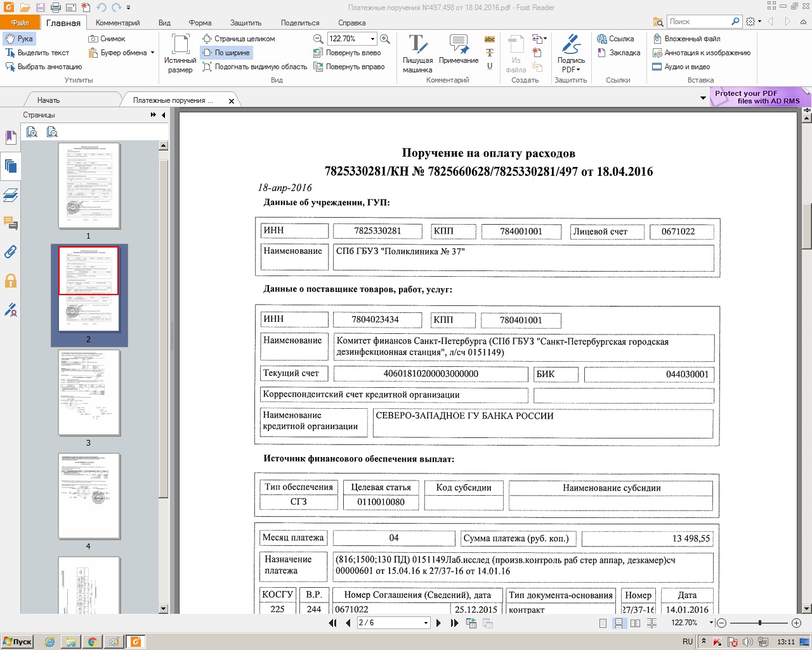Switch to the Form (Форма) ribbon tab
This screenshot has width=812, height=650.
(200, 23)
